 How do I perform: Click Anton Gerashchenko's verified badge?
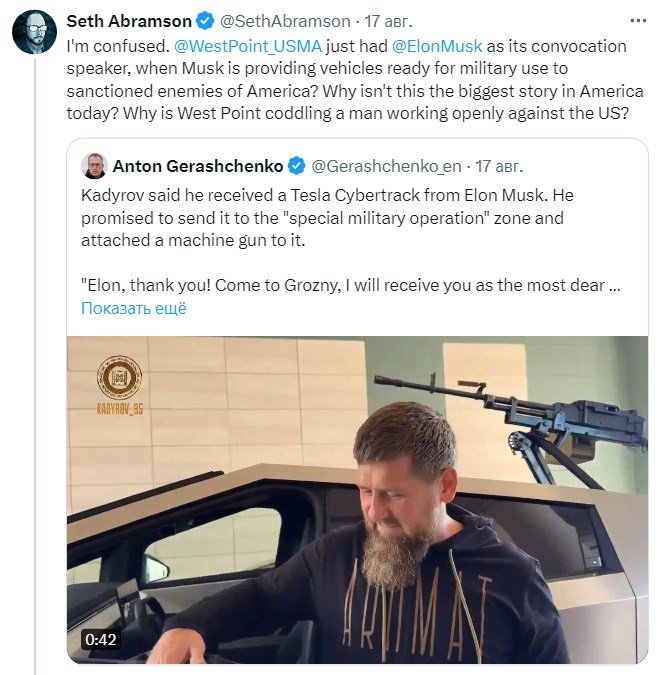coord(297,165)
